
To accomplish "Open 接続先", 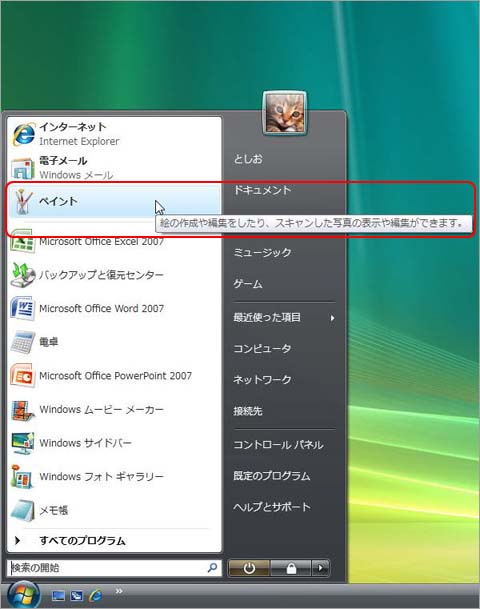I will (x=248, y=411).
